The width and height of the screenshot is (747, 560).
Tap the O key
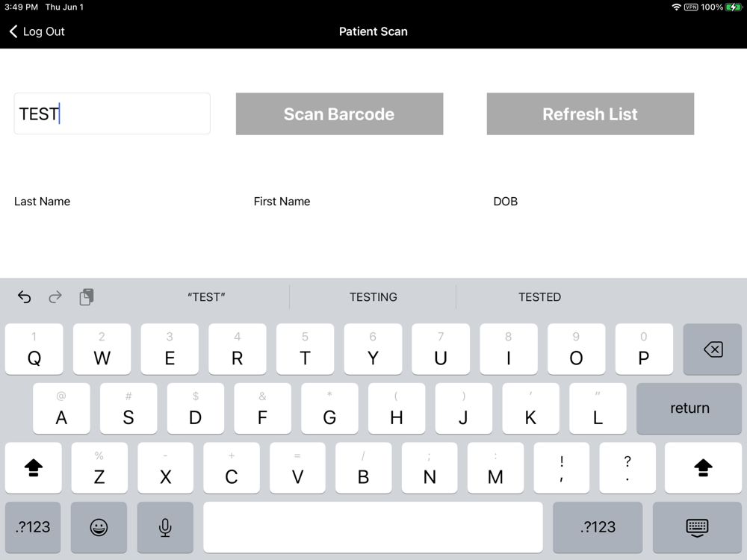point(576,349)
